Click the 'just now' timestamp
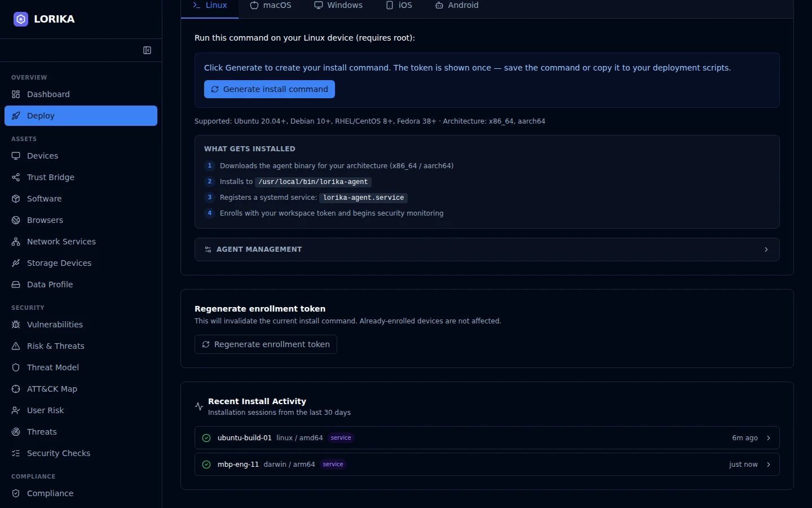Viewport: 812px width, 508px height. [x=743, y=465]
